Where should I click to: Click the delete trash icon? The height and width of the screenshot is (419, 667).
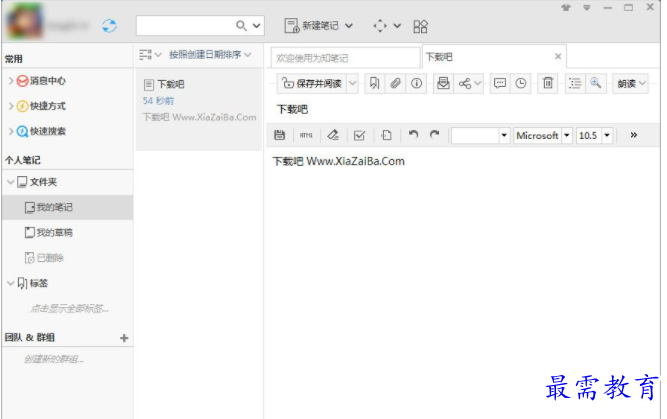coord(548,83)
